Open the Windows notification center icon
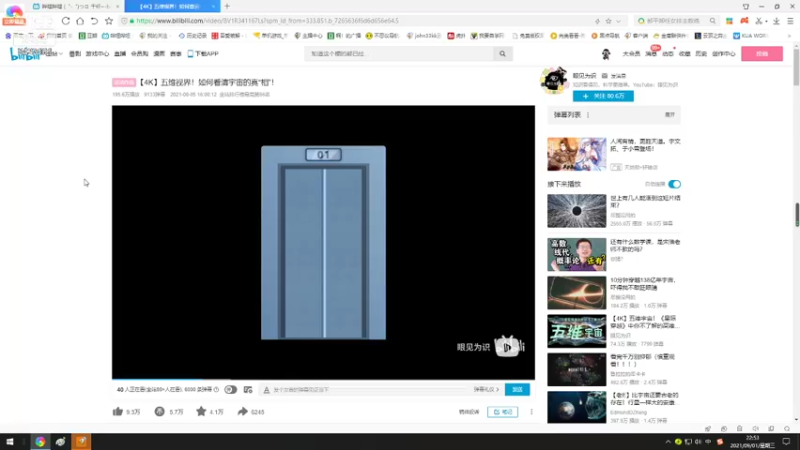 coord(786,441)
